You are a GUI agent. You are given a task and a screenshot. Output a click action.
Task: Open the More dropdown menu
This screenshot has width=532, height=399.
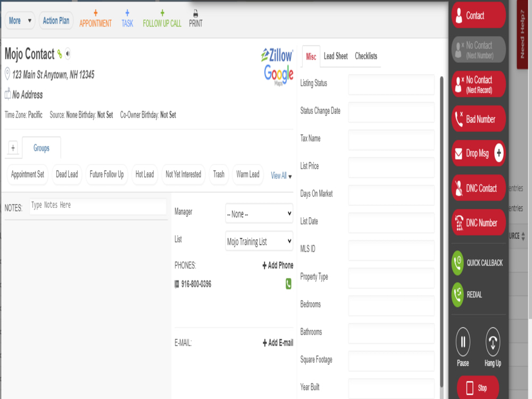[20, 21]
